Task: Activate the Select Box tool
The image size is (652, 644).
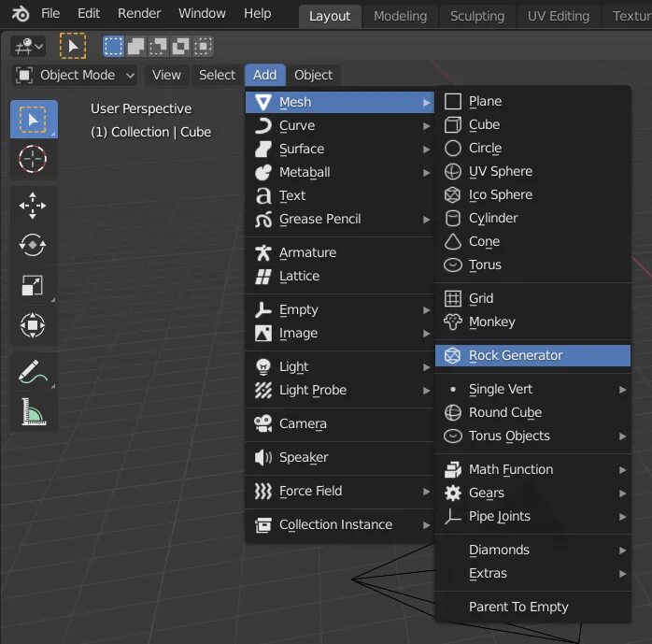Action: [34, 120]
